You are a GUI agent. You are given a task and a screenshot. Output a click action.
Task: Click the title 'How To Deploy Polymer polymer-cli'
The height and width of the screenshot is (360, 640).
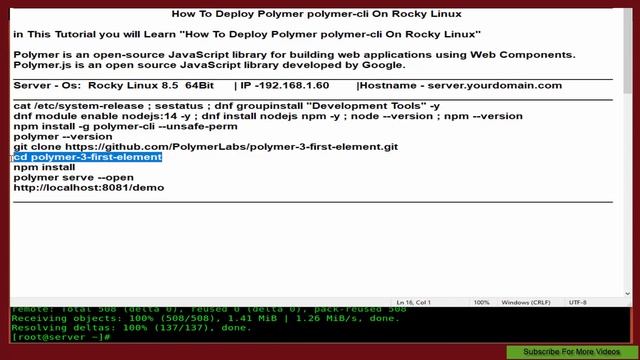316,14
